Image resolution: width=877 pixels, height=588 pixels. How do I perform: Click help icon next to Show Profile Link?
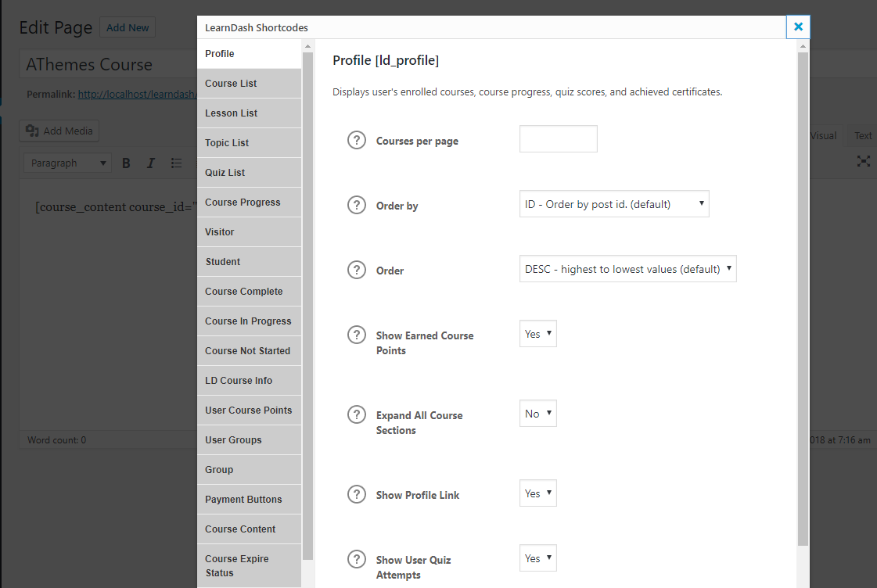[x=357, y=494]
